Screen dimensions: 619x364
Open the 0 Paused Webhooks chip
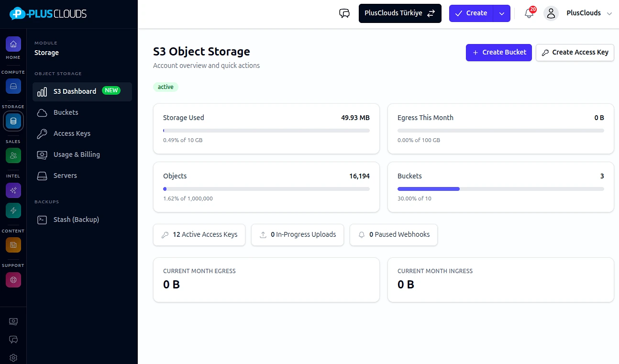pyautogui.click(x=394, y=235)
